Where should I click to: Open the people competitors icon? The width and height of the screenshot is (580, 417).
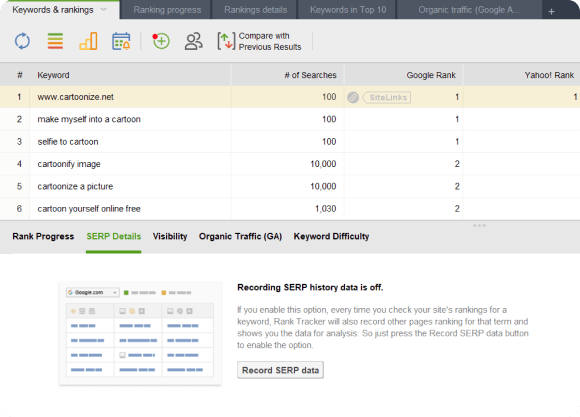coord(193,41)
